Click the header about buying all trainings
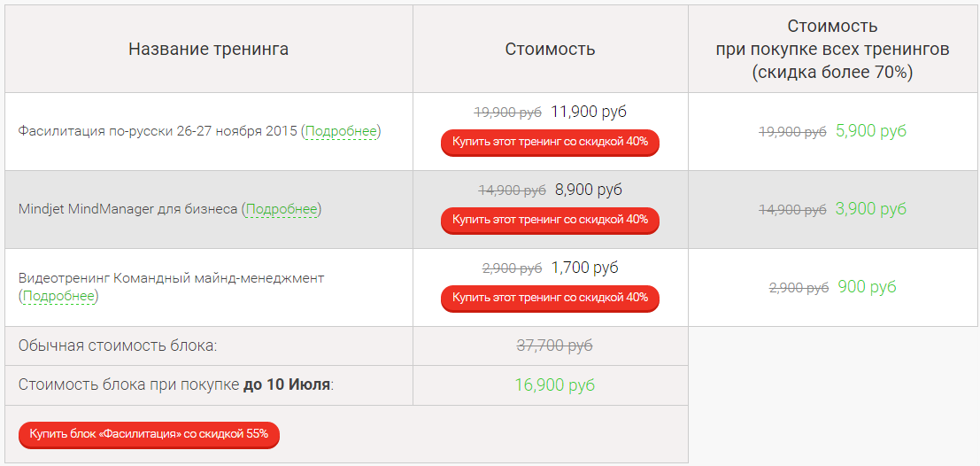The image size is (980, 466). pyautogui.click(x=832, y=49)
